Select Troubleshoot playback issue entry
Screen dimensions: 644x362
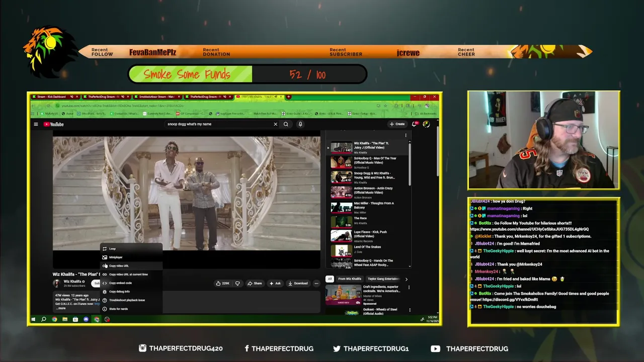131,300
